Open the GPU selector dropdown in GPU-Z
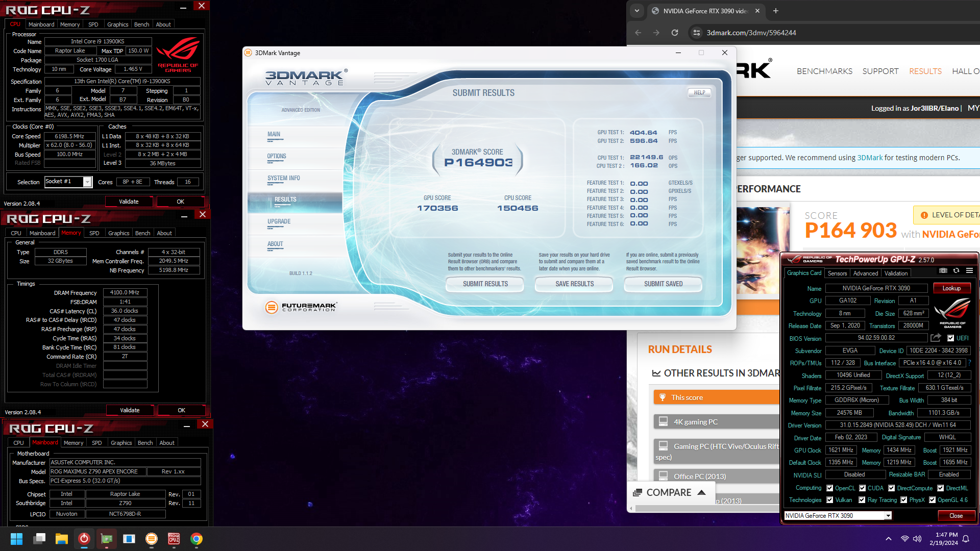Viewport: 980px width, 551px height. (888, 516)
